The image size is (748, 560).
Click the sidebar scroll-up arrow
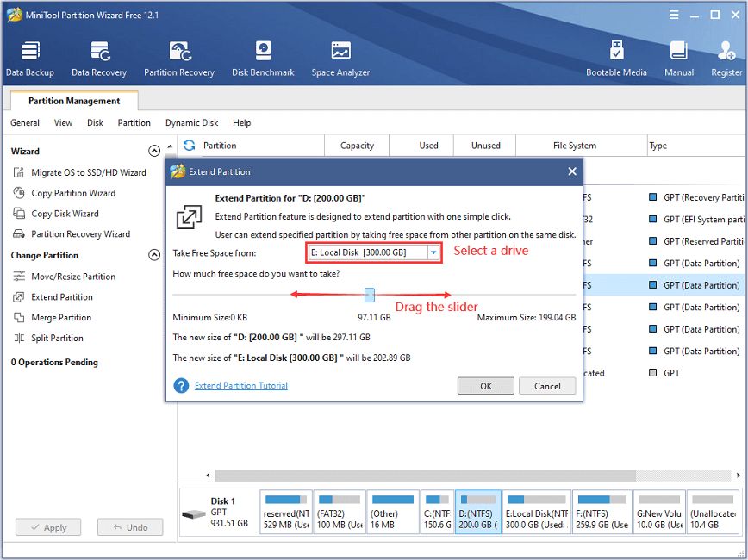[x=170, y=146]
